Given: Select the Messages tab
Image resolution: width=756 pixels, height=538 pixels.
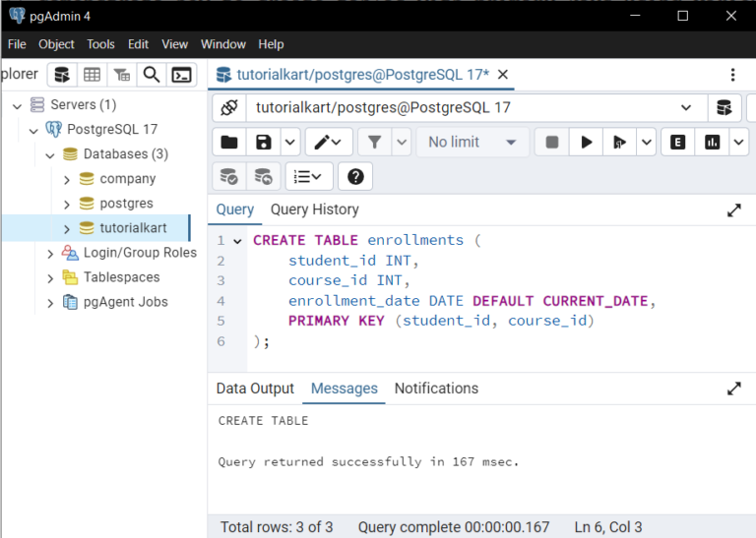Looking at the screenshot, I should pos(345,389).
